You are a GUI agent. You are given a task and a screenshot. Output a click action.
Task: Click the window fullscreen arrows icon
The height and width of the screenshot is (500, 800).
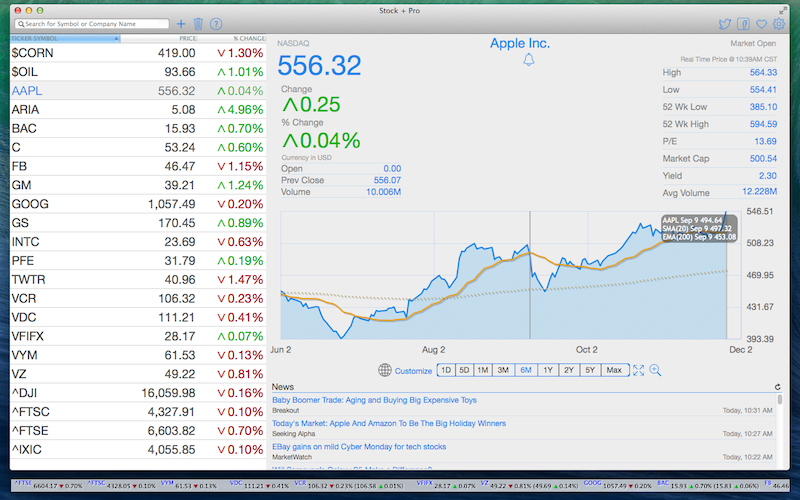click(783, 10)
